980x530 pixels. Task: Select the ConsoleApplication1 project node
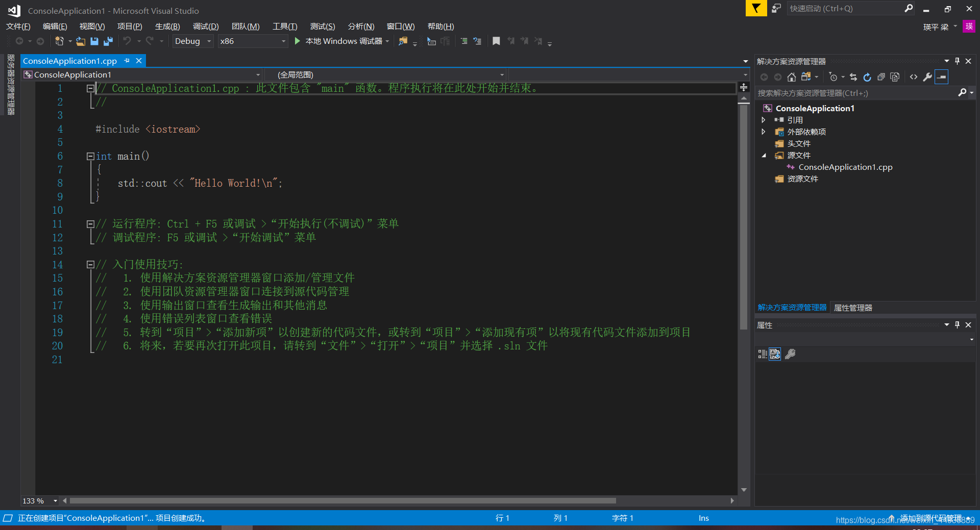(815, 108)
